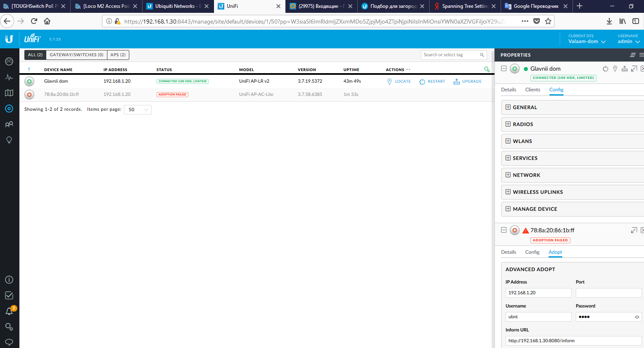The image size is (644, 348).
Task: Click the Restart power icon in Glavnii dom properties header
Action: point(606,69)
